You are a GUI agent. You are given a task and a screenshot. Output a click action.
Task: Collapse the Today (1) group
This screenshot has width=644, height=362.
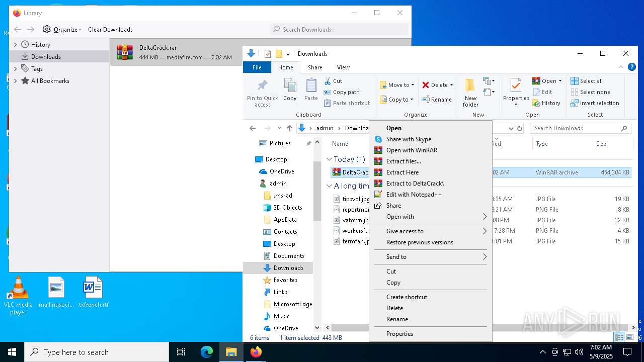tap(330, 159)
